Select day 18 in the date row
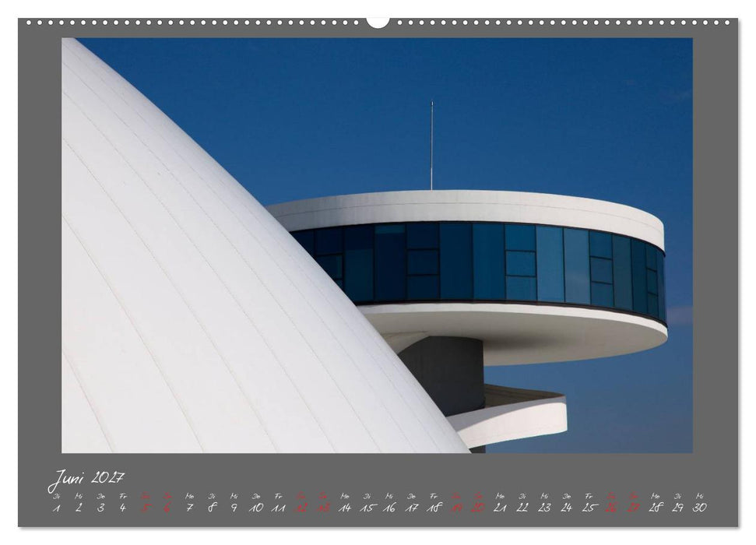The height and width of the screenshot is (545, 756). coord(434,508)
